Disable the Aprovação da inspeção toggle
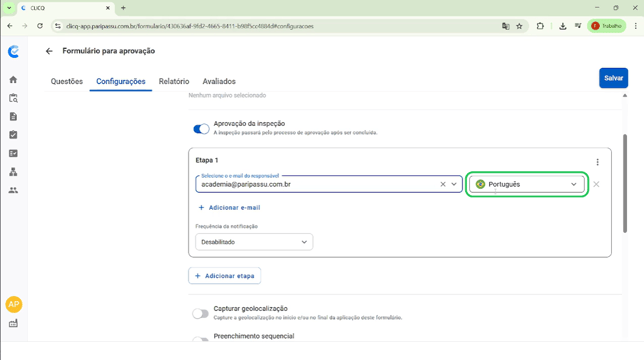Viewport: 644px width, 360px height. click(201, 129)
